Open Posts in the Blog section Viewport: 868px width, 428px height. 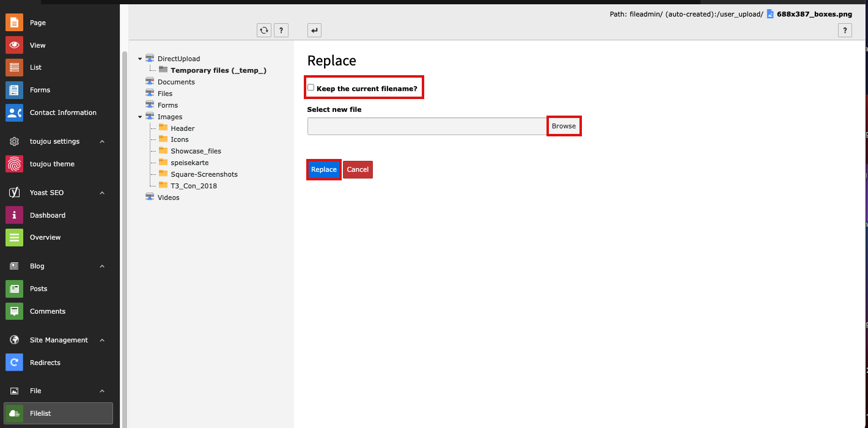tap(39, 289)
